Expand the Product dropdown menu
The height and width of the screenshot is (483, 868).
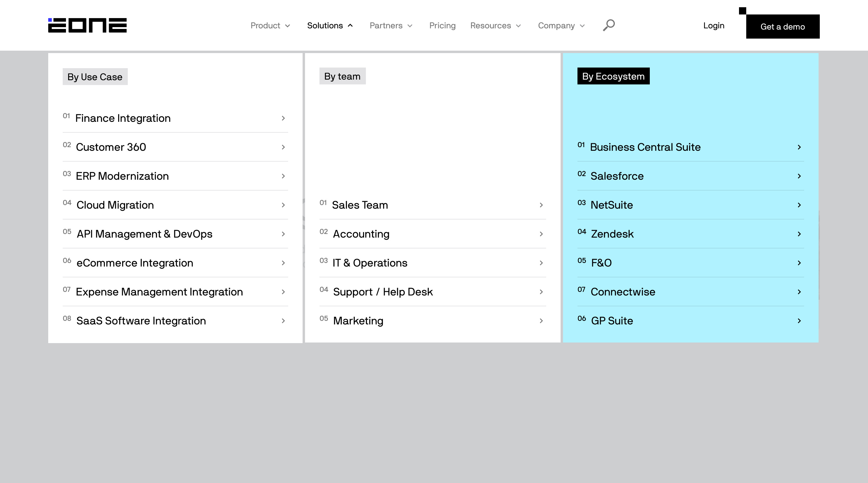point(270,26)
